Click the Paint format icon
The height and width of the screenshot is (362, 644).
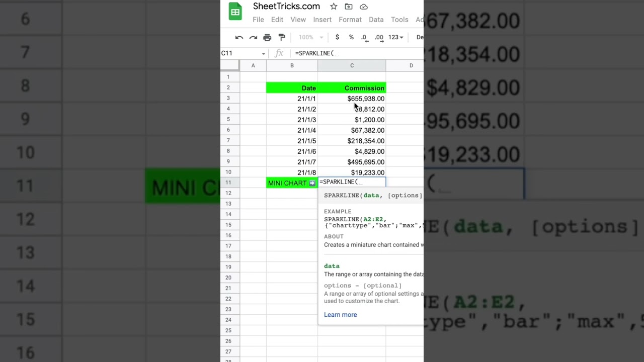(x=282, y=37)
